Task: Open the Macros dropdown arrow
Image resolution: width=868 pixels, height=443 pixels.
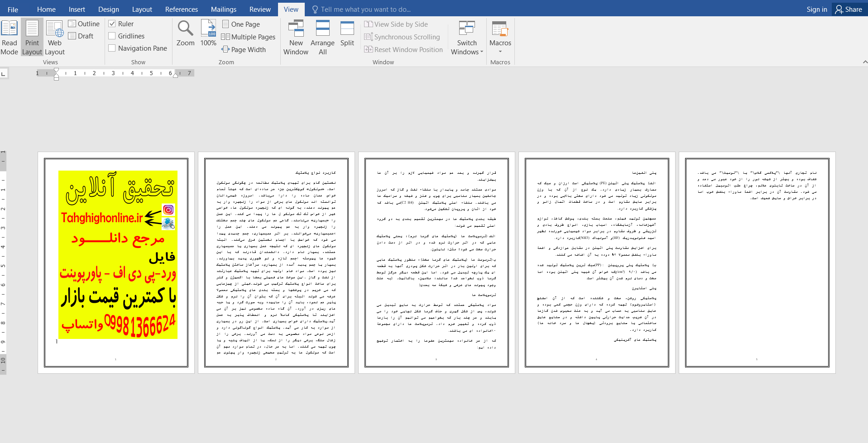Action: [500, 52]
